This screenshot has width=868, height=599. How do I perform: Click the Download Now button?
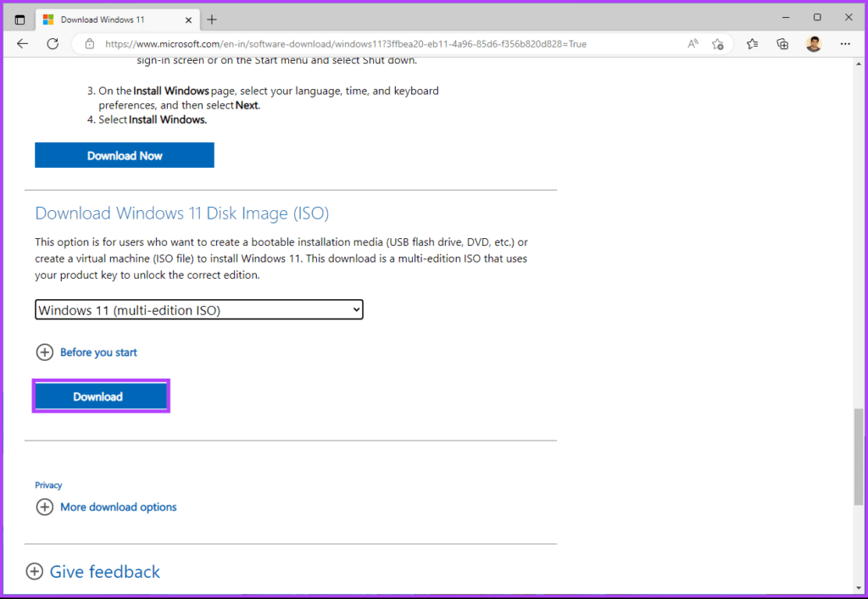coord(125,155)
